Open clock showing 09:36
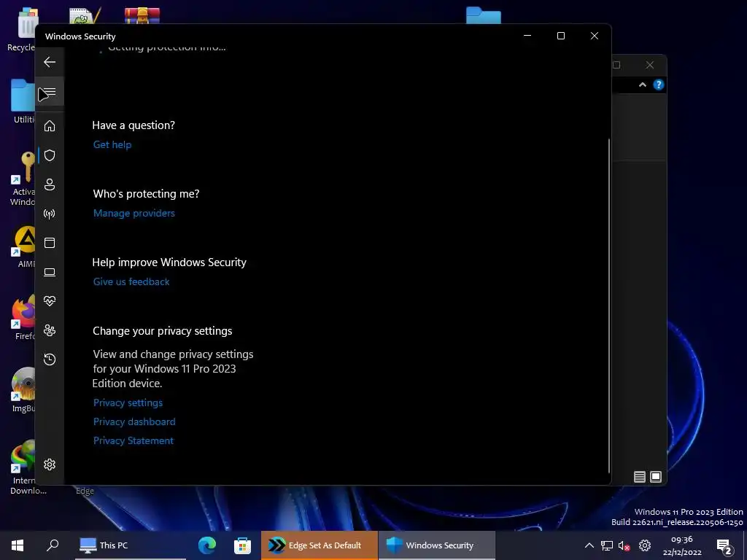The image size is (747, 560). pyautogui.click(x=682, y=545)
